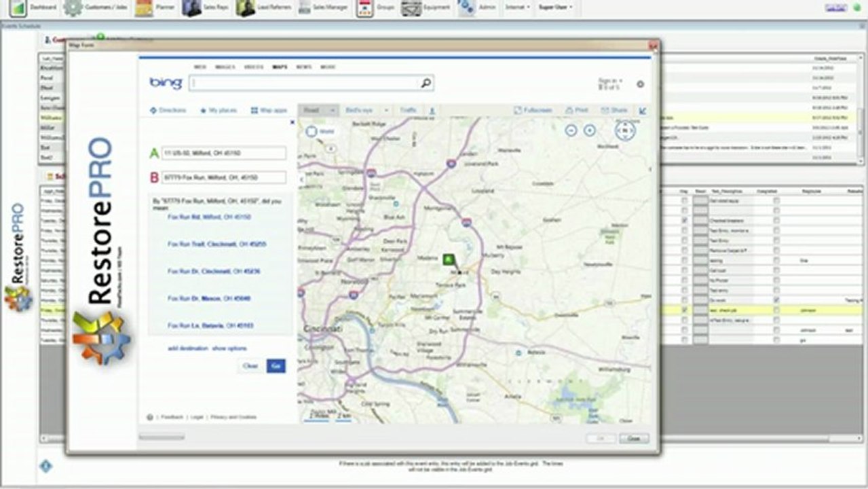Click the Map Form horizontal scrollbar

(x=162, y=438)
